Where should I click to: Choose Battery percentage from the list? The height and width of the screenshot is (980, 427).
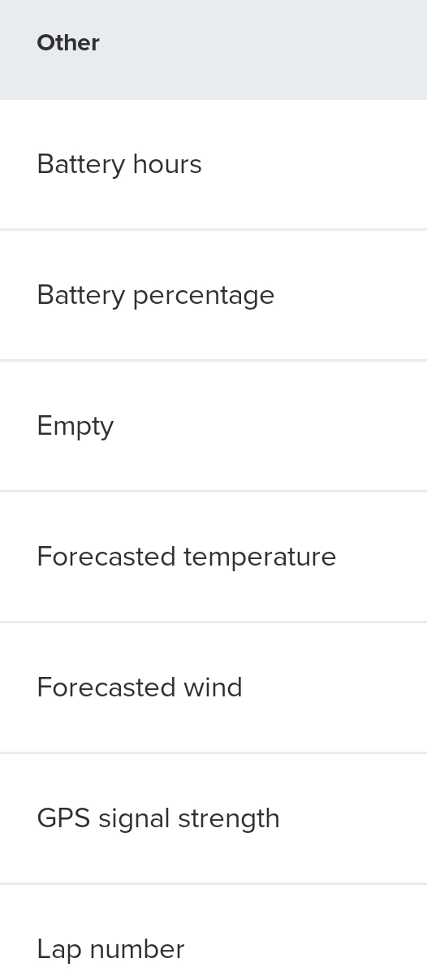pyautogui.click(x=213, y=296)
